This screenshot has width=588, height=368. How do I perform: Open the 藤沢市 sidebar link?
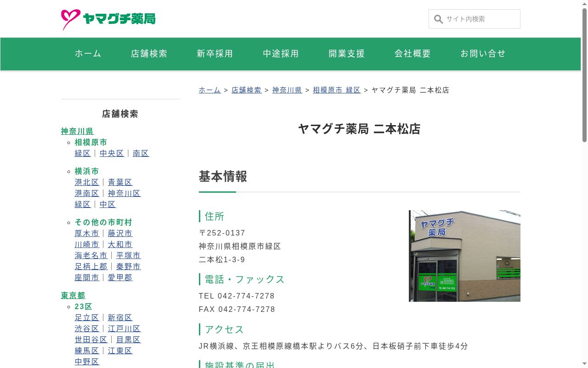[120, 234]
